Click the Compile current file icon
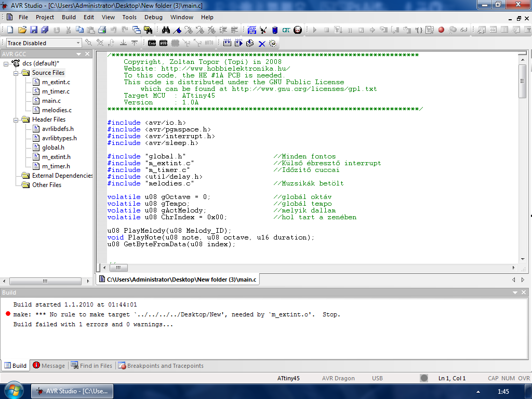532x399 pixels. pyautogui.click(x=228, y=43)
